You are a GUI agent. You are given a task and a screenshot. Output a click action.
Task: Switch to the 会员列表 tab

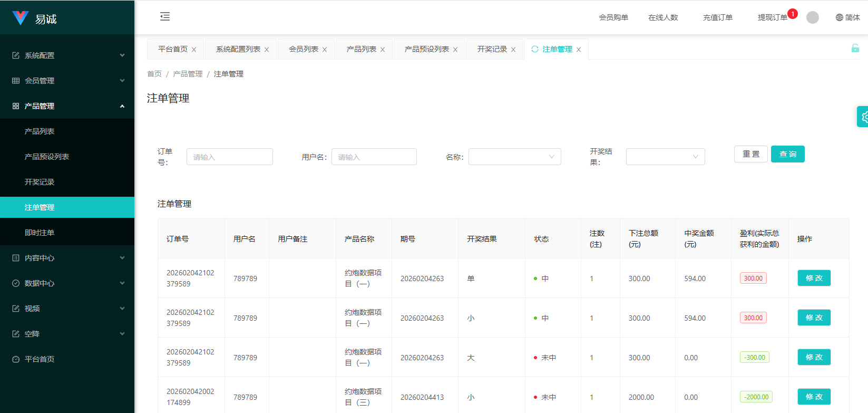tap(303, 49)
